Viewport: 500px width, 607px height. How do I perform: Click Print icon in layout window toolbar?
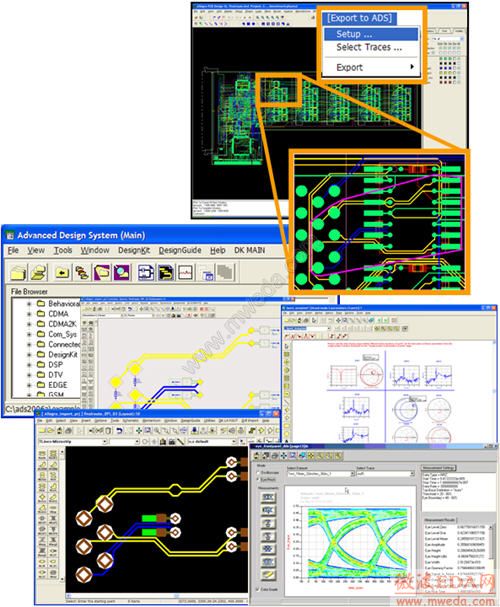[x=68, y=430]
